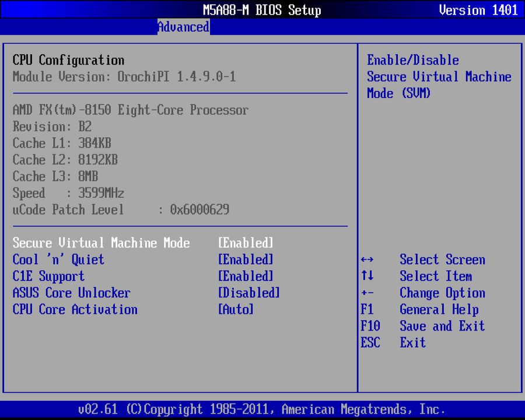Image resolution: width=525 pixels, height=420 pixels.
Task: Click the Version 1401 text
Action: tap(478, 10)
